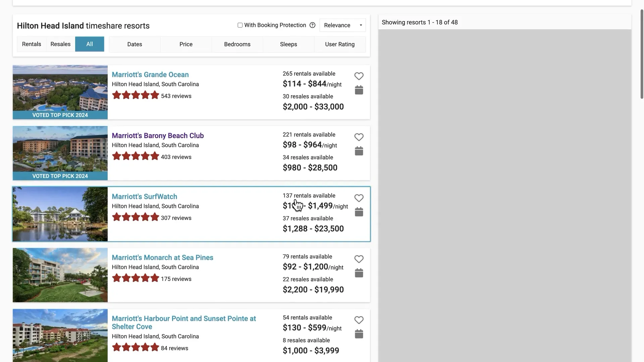The image size is (644, 362).
Task: Click the 84 reviews text
Action: pos(174,349)
